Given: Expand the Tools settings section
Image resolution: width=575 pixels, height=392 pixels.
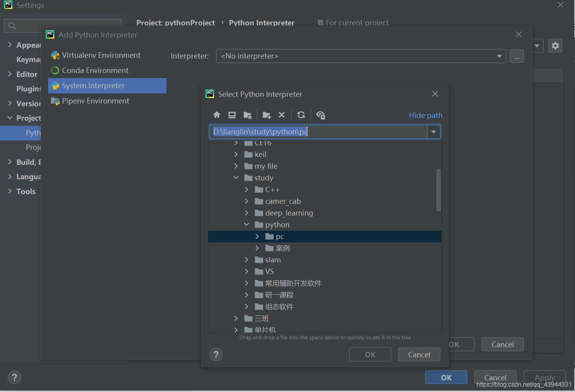Looking at the screenshot, I should pyautogui.click(x=10, y=191).
